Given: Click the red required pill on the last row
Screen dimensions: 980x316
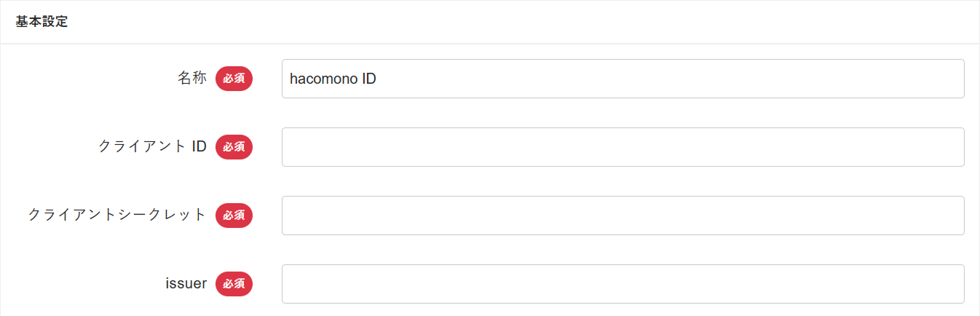Looking at the screenshot, I should tap(234, 284).
